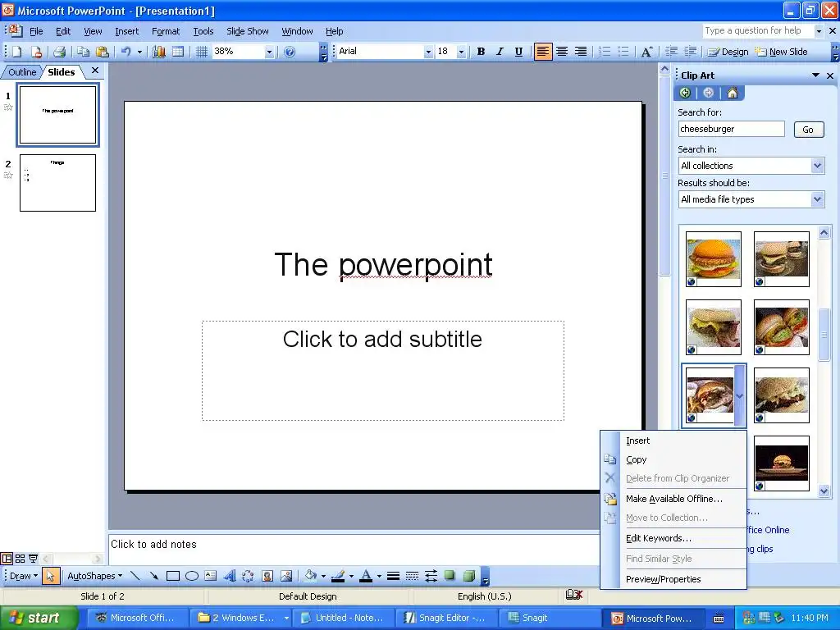The image size is (840, 630).
Task: Toggle Underline formatting
Action: pos(518,52)
